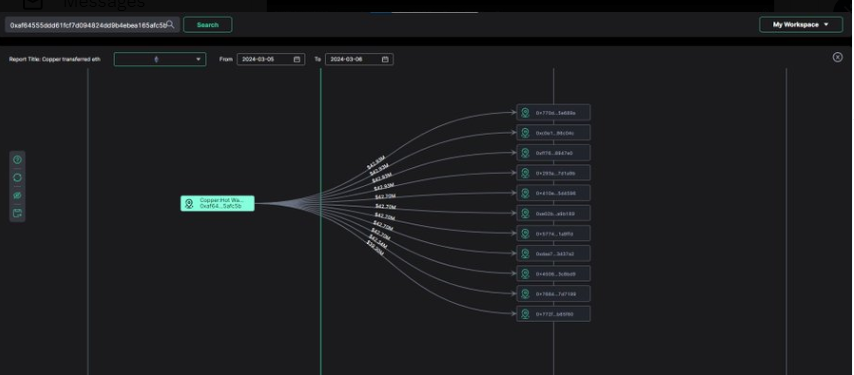854x375 pixels.
Task: Click wallet icon on the 0x4506...3c8bd9 node
Action: click(525, 274)
